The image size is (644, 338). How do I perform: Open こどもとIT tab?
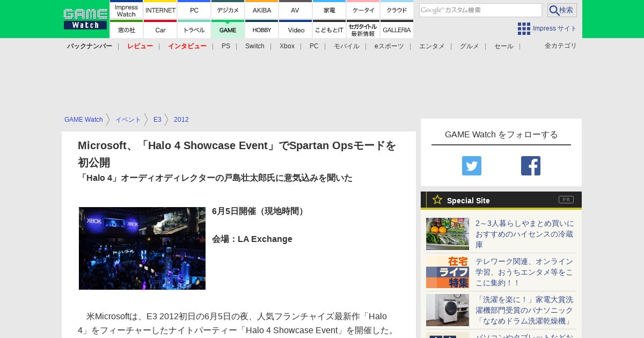coord(329,29)
